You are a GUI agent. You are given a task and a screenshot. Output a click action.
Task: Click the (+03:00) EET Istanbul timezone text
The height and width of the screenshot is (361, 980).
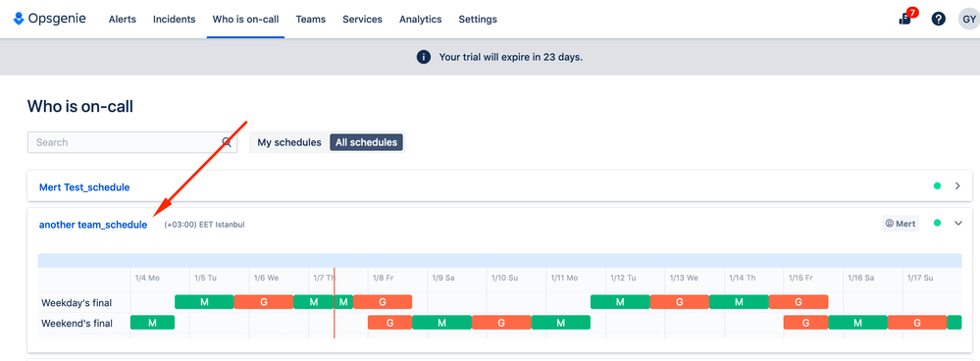tap(204, 225)
